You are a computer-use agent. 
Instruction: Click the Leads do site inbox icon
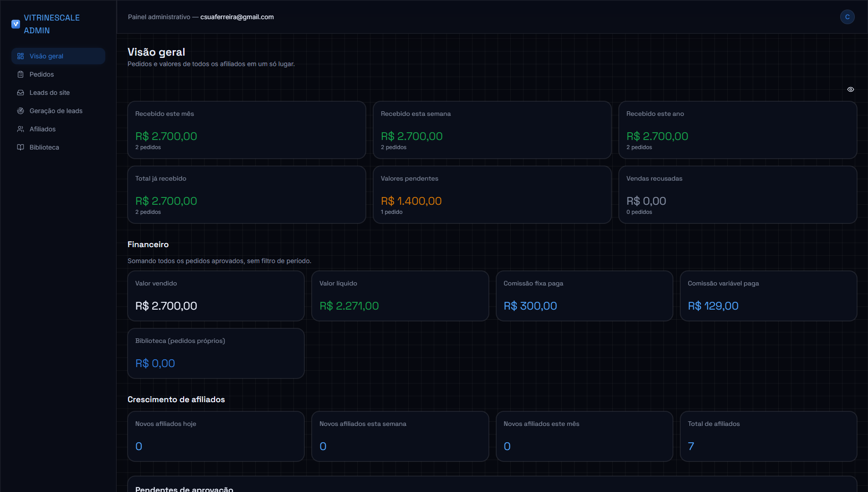point(21,93)
